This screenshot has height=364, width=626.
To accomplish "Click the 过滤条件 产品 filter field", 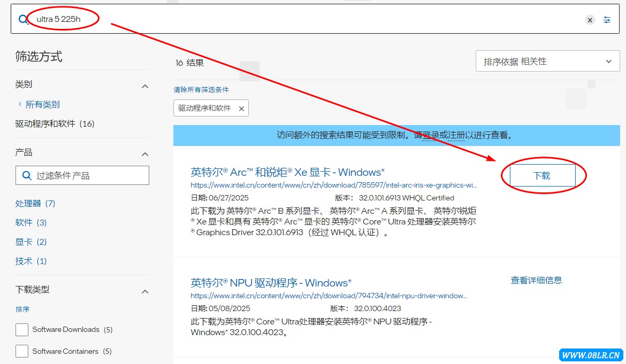I will click(x=82, y=175).
